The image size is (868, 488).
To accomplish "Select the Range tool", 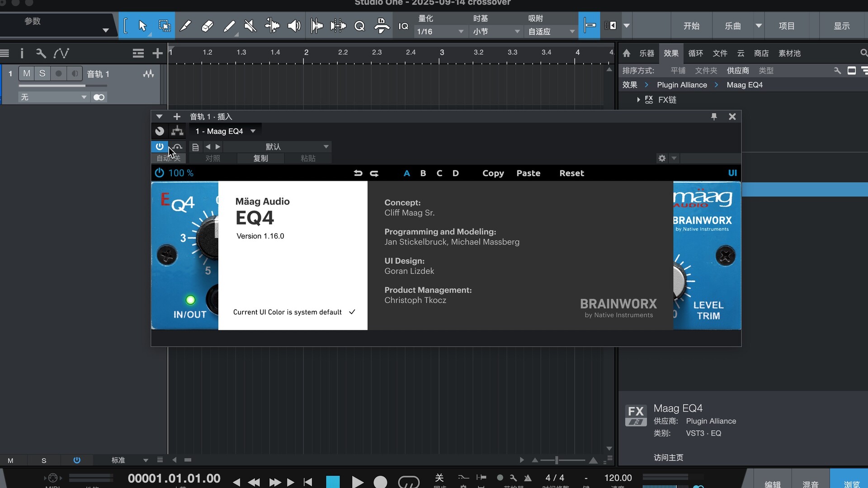I will point(165,26).
